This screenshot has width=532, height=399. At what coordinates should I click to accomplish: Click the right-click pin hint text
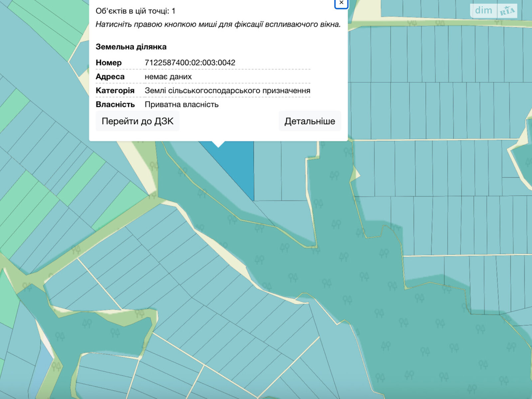coord(218,24)
